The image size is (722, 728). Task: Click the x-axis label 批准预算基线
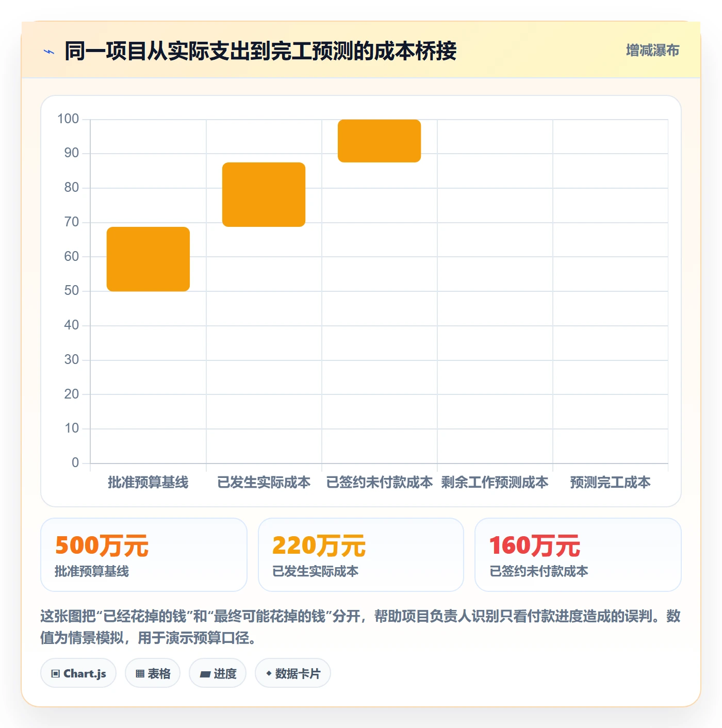coord(148,483)
